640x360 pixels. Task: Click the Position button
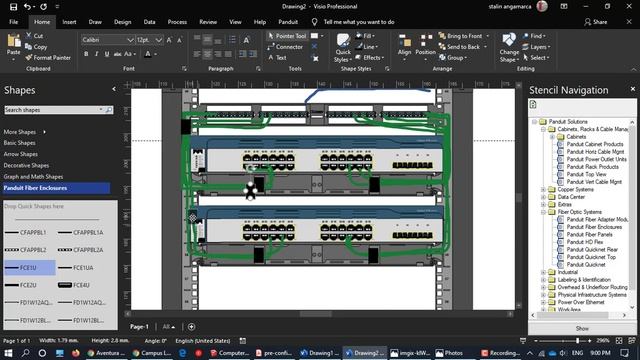(425, 47)
